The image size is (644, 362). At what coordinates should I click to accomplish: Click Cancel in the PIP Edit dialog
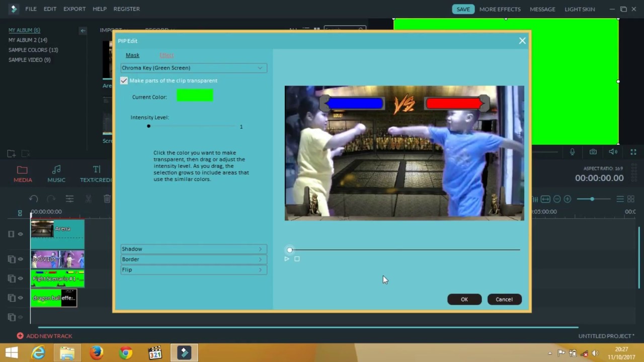pyautogui.click(x=504, y=299)
